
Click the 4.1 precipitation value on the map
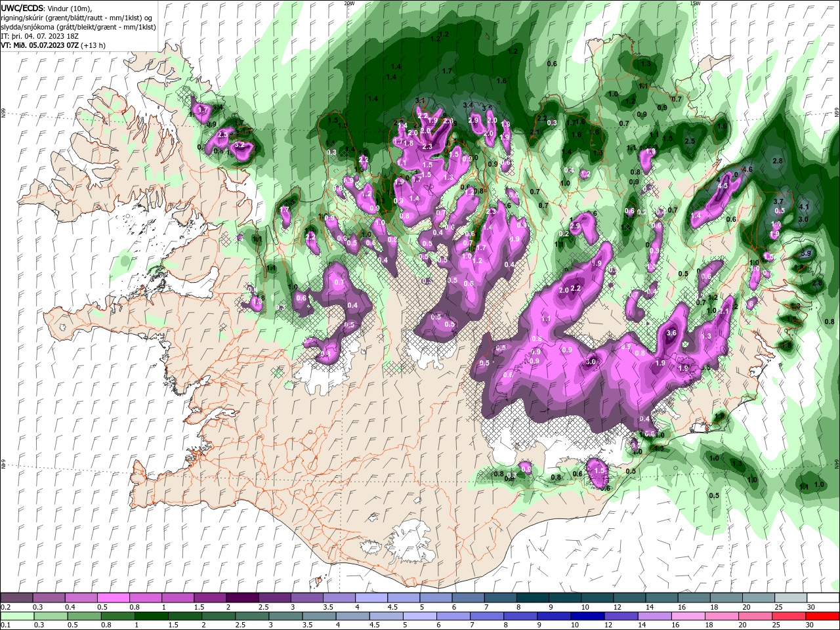pos(805,207)
